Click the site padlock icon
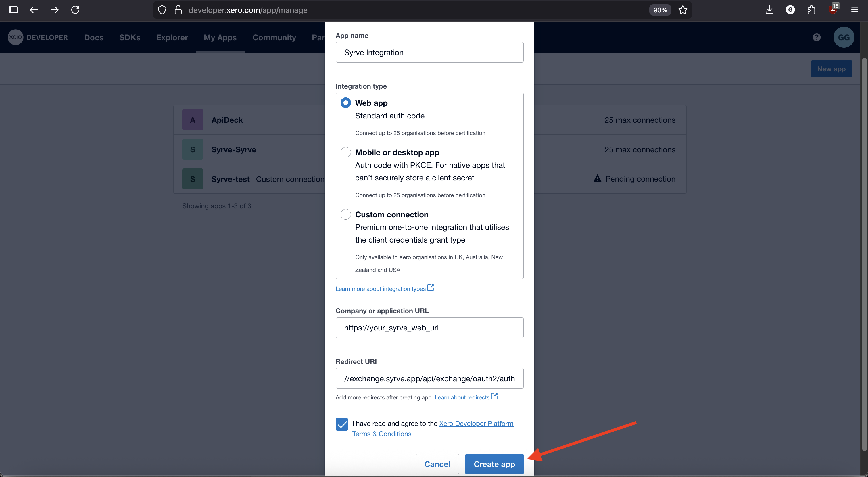 click(x=178, y=10)
